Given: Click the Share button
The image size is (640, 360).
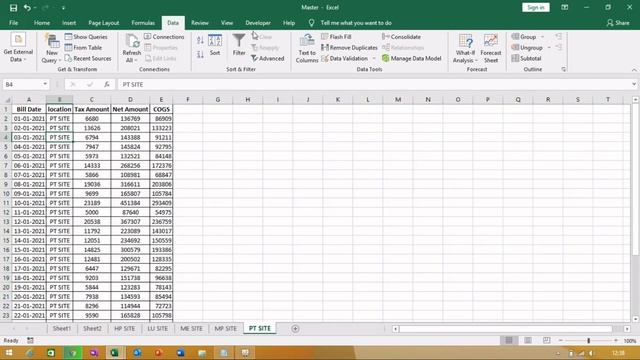Looking at the screenshot, I should [x=618, y=23].
